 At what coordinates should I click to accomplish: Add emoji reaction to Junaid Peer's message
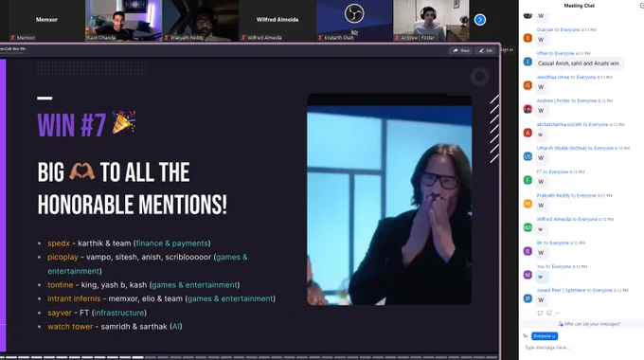549,314
